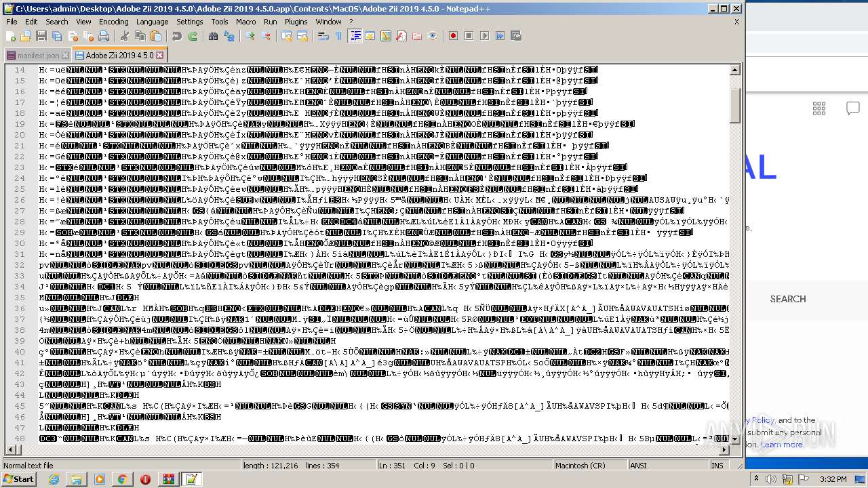
Task: Click the INS status bar indicator
Action: 717,466
